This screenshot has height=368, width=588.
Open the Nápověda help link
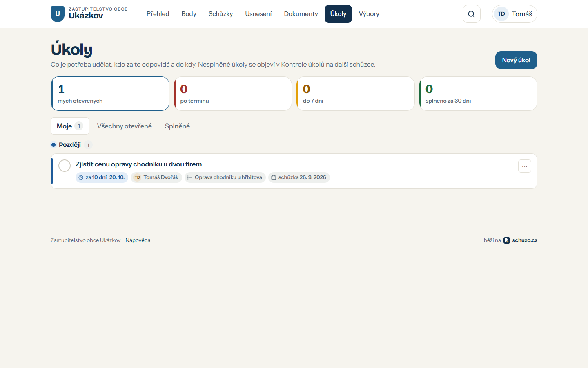click(138, 240)
